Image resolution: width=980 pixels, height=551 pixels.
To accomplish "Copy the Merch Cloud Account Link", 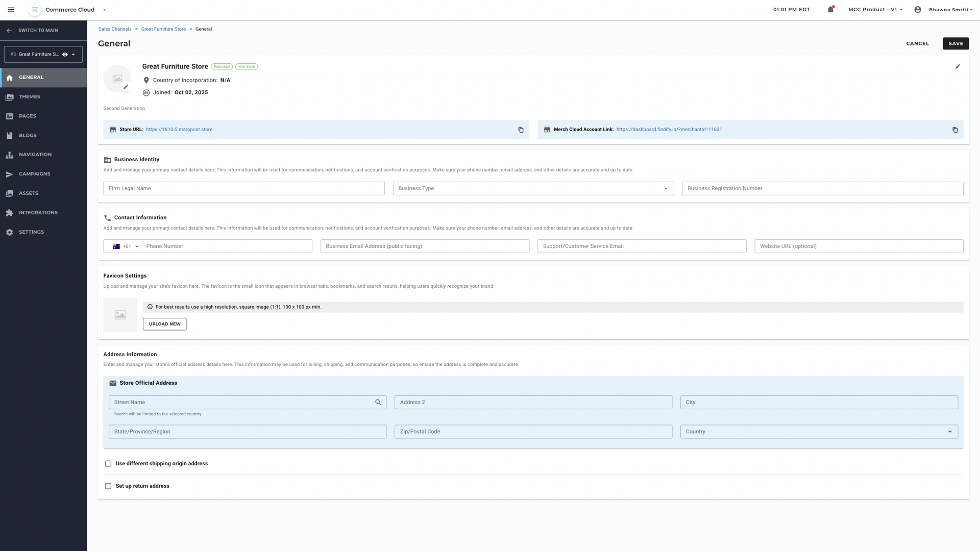I will pyautogui.click(x=955, y=130).
